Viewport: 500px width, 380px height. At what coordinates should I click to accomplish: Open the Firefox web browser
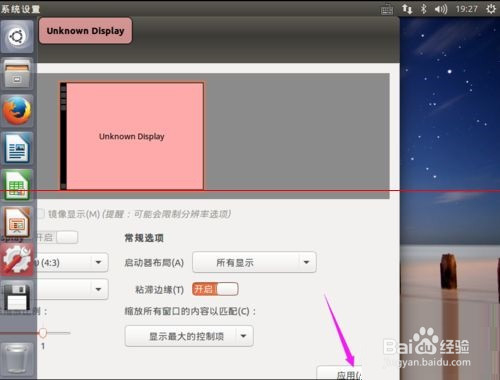point(17,111)
